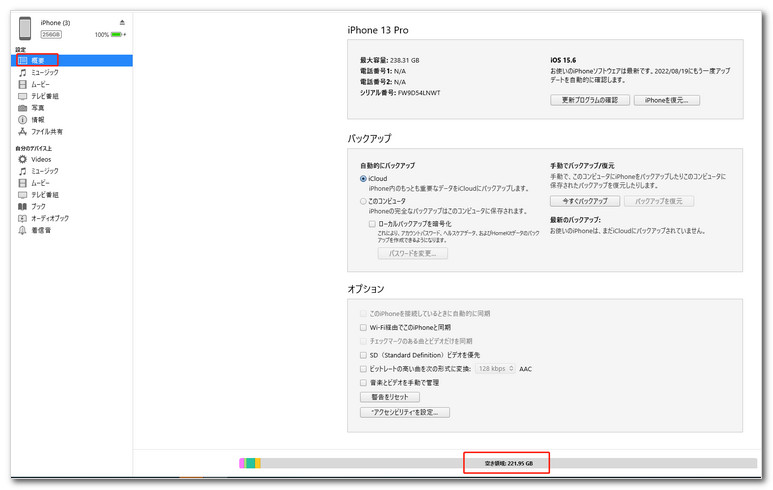Toggle SD (Standard Definition) ビデオを優先 checkbox

pyautogui.click(x=363, y=355)
